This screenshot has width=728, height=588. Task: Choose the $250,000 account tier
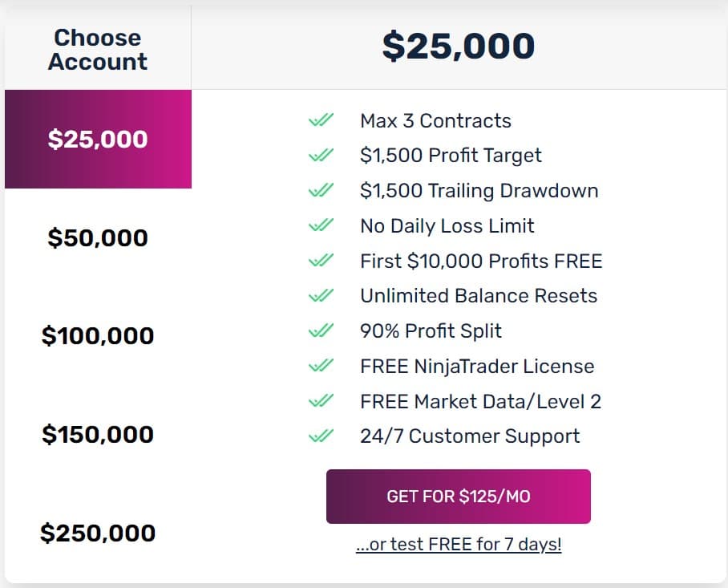point(98,533)
